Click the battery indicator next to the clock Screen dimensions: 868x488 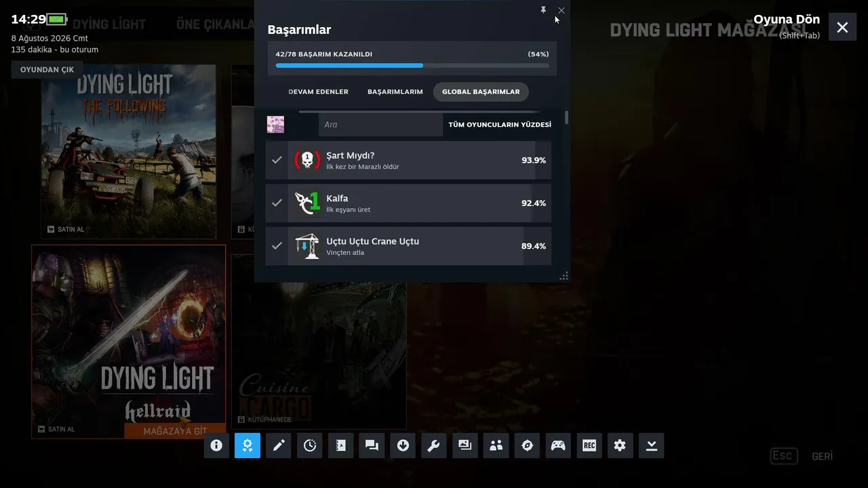pos(58,19)
